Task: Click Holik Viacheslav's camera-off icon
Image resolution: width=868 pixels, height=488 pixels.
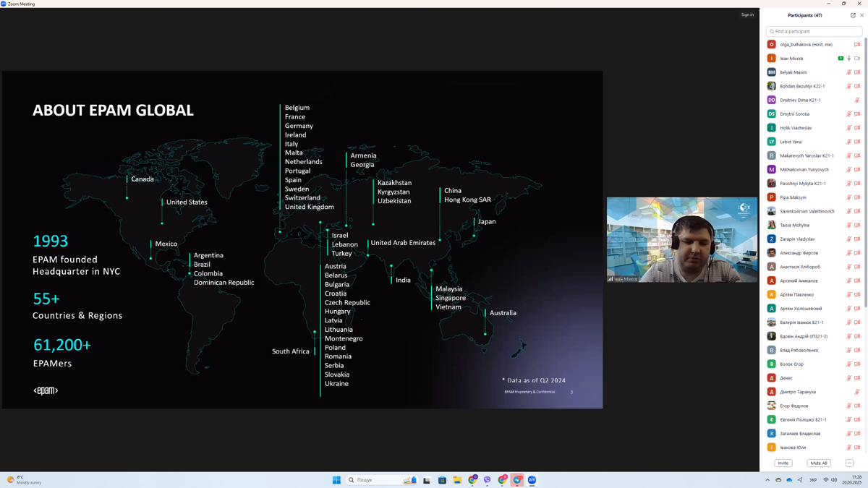Action: pos(857,128)
